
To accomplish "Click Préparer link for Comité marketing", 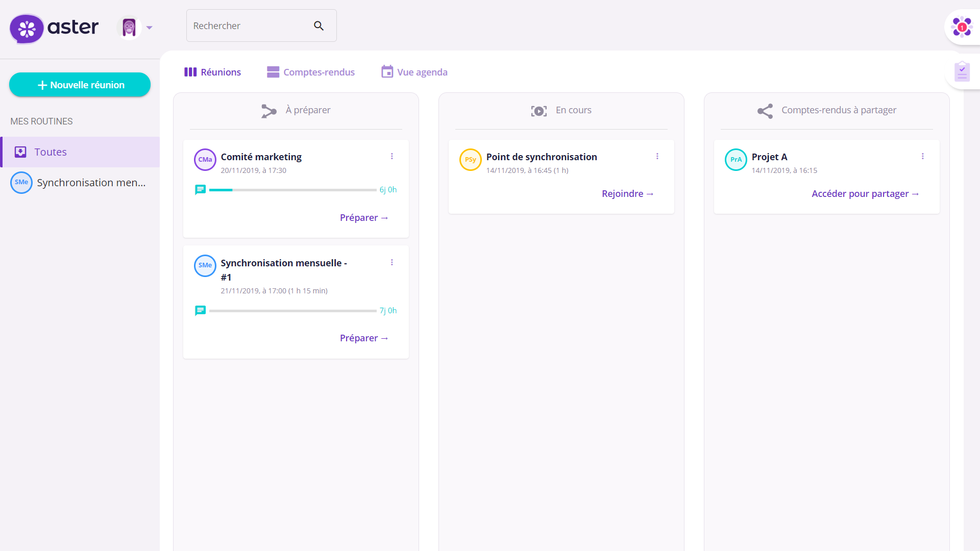I will tap(364, 217).
